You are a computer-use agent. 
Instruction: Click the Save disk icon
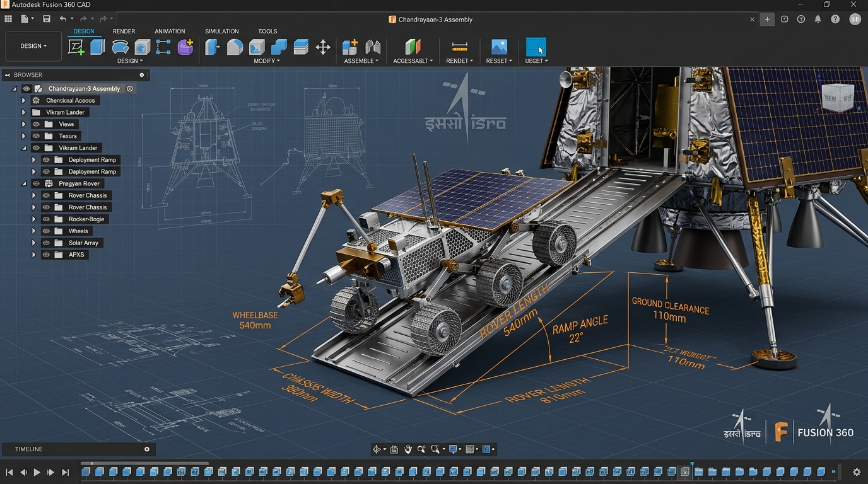click(47, 19)
